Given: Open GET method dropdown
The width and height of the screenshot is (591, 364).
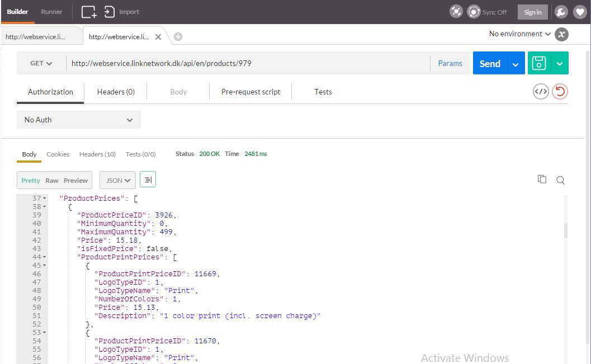Looking at the screenshot, I should coord(41,63).
